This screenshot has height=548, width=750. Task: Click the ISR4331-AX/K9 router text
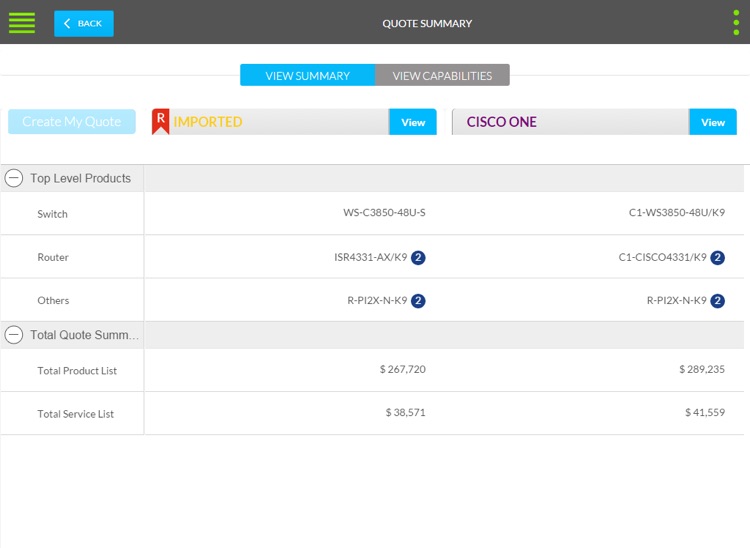tap(371, 257)
